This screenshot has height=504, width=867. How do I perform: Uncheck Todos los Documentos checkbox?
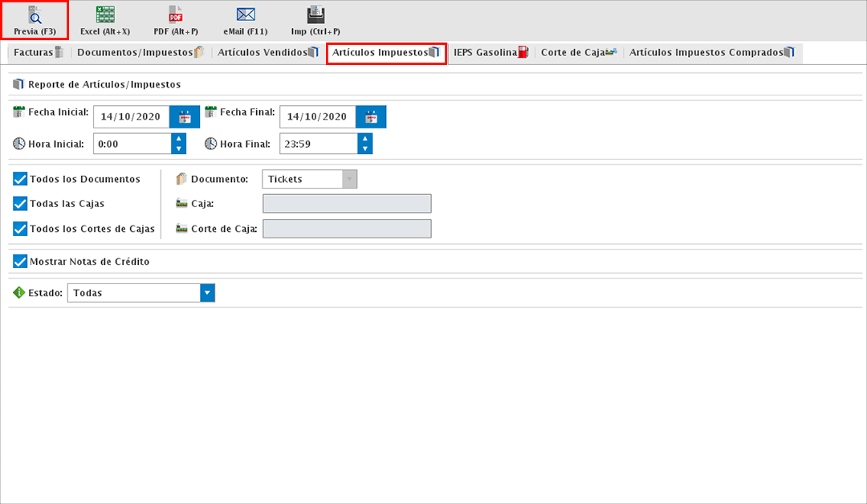(x=21, y=179)
